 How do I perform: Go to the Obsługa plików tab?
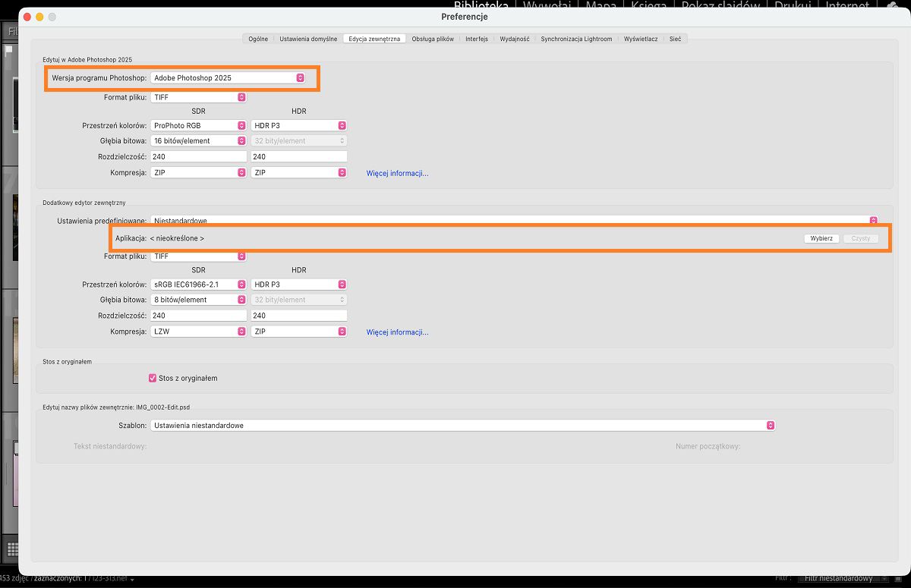click(433, 39)
